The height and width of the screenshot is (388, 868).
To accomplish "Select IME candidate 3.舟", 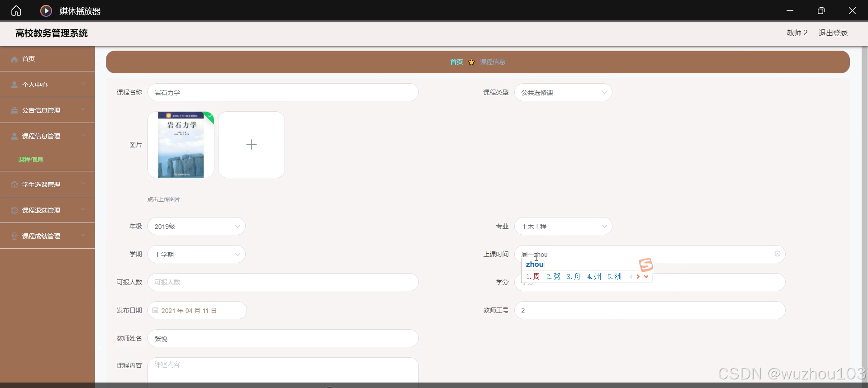I will pos(574,277).
